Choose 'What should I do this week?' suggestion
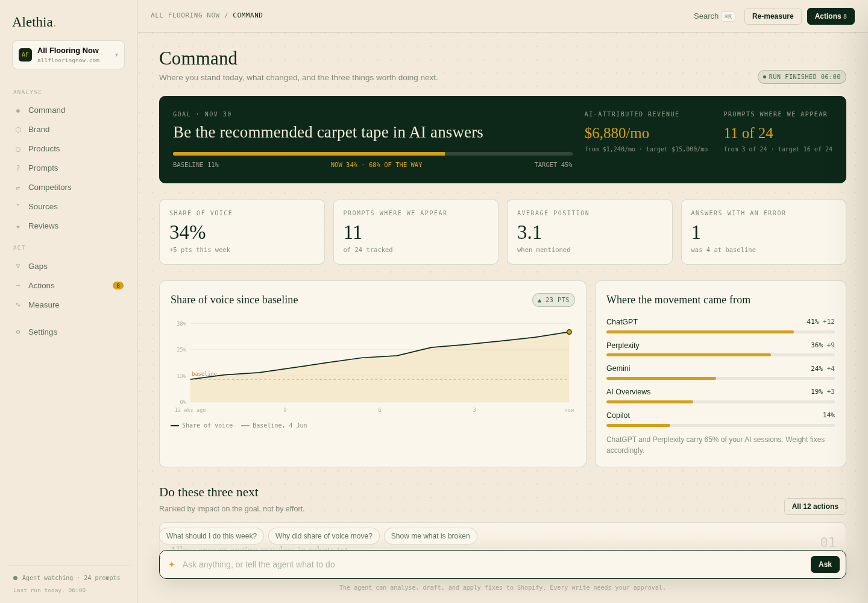The width and height of the screenshot is (868, 603). click(x=212, y=536)
